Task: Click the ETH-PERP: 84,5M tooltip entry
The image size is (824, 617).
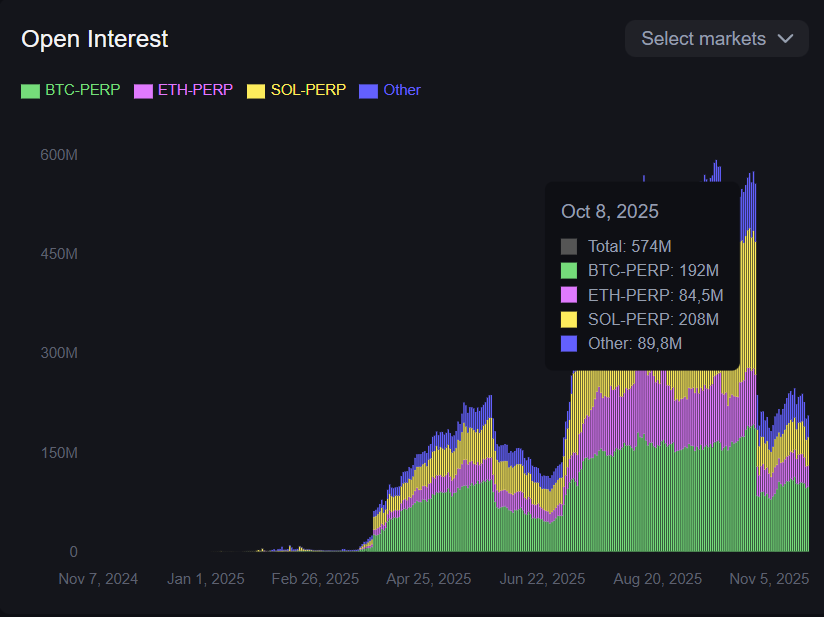Action: [655, 294]
